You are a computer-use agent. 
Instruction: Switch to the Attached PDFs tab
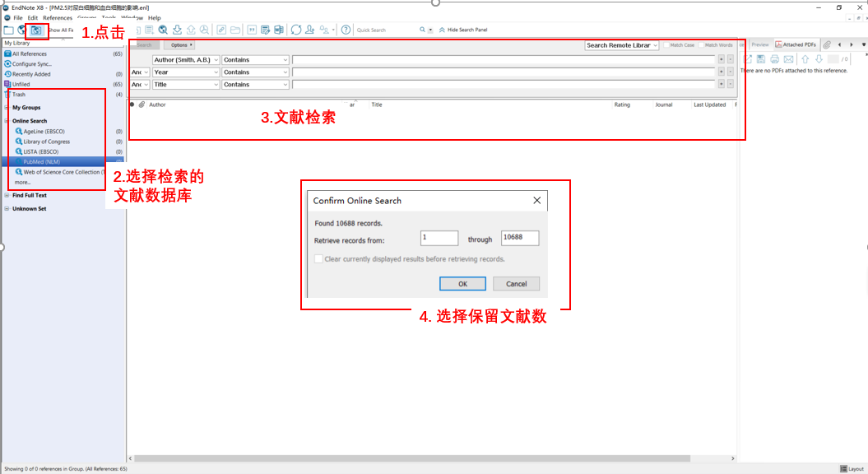tap(796, 45)
